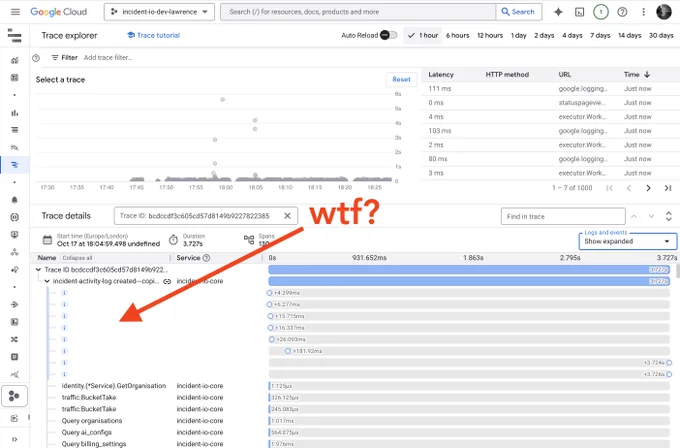Image resolution: width=680 pixels, height=448 pixels.
Task: Open the user account avatar
Action: tap(664, 12)
